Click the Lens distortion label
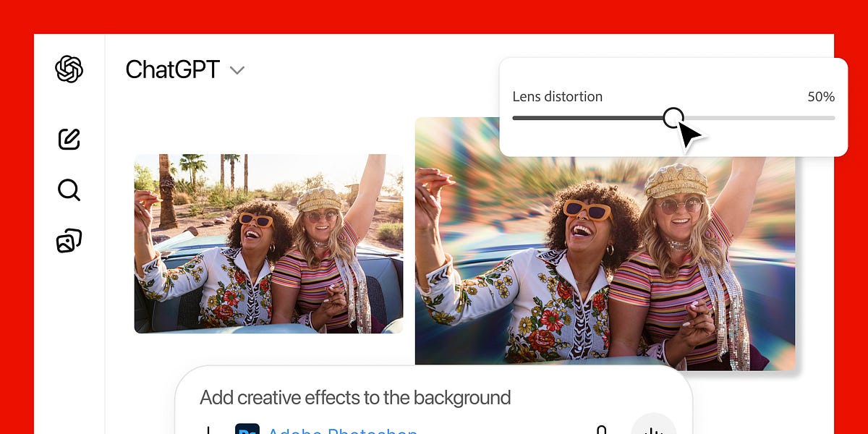 (x=557, y=96)
